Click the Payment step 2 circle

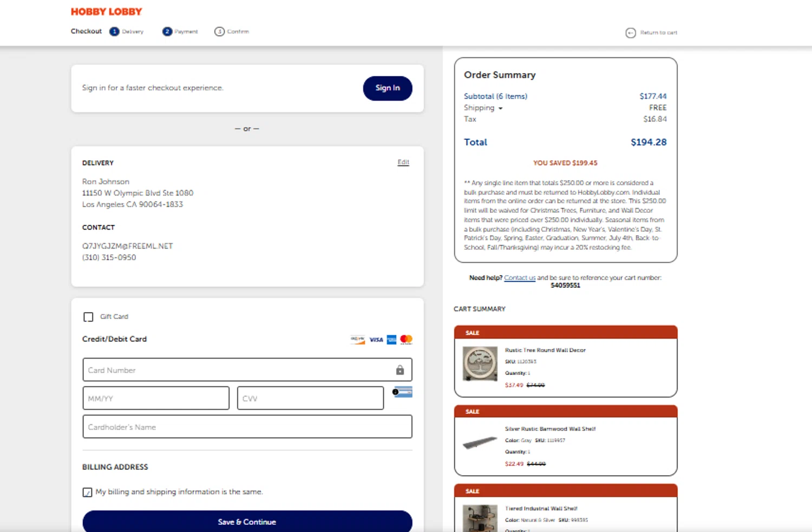[x=167, y=31]
